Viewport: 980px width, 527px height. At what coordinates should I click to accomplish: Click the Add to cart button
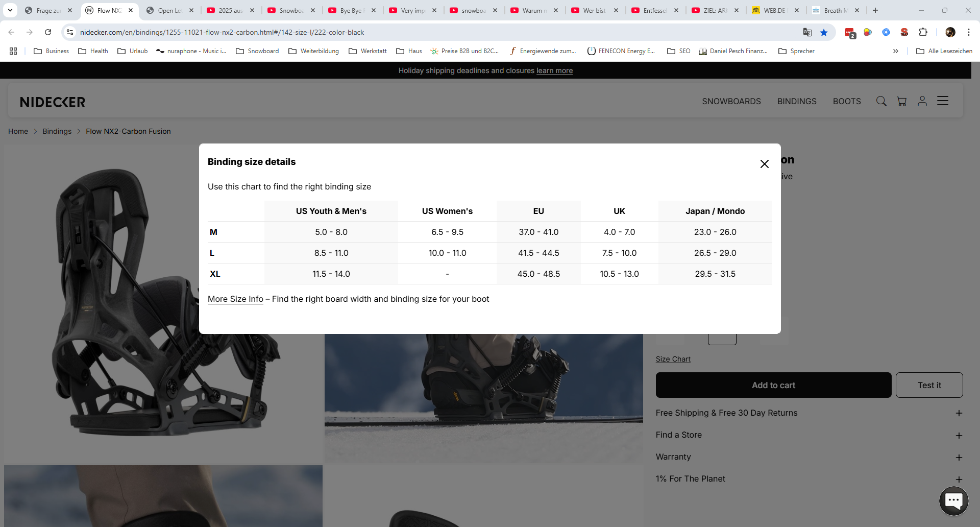(x=773, y=385)
